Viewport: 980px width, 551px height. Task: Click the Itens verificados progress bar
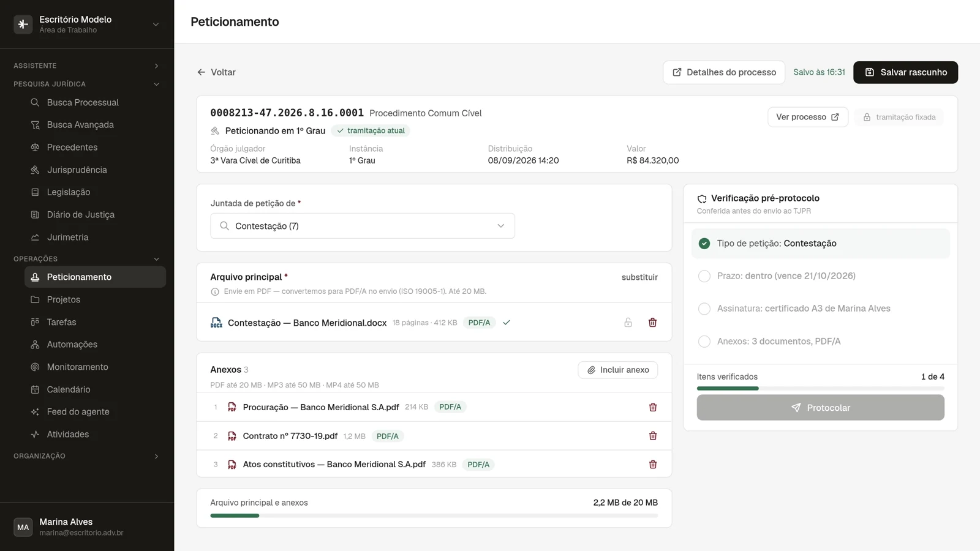coord(821,388)
